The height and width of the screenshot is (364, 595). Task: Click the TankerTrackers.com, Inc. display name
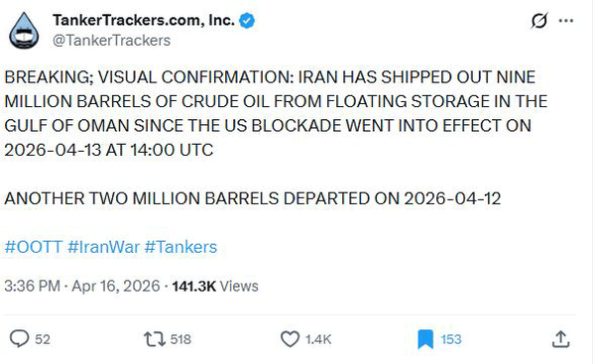point(144,20)
